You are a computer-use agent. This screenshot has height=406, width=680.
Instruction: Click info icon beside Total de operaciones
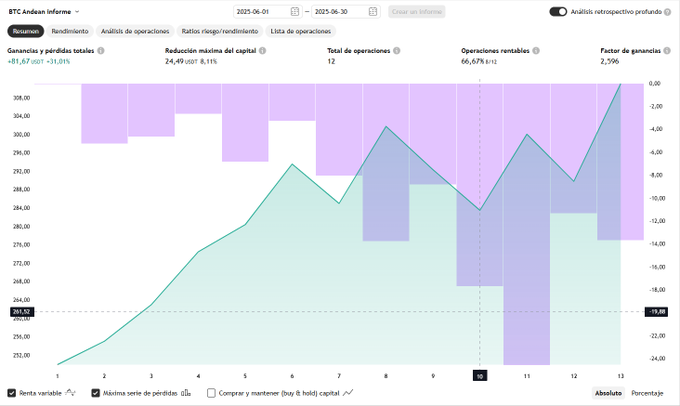[397, 50]
